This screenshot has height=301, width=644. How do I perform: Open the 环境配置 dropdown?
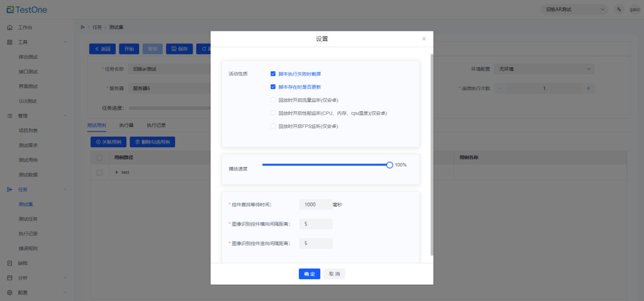[x=544, y=69]
